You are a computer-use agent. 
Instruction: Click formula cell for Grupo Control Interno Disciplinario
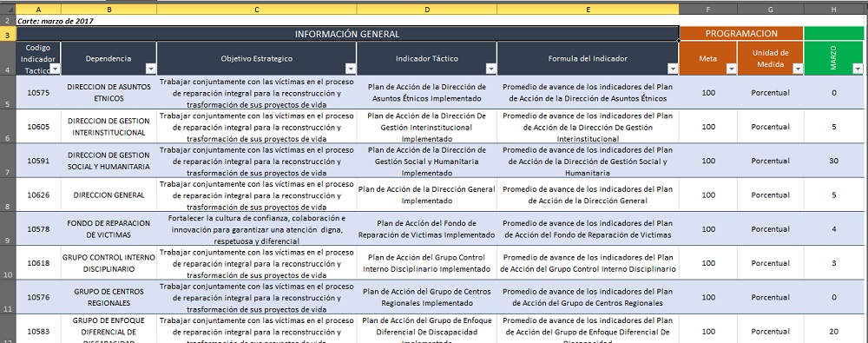click(589, 263)
